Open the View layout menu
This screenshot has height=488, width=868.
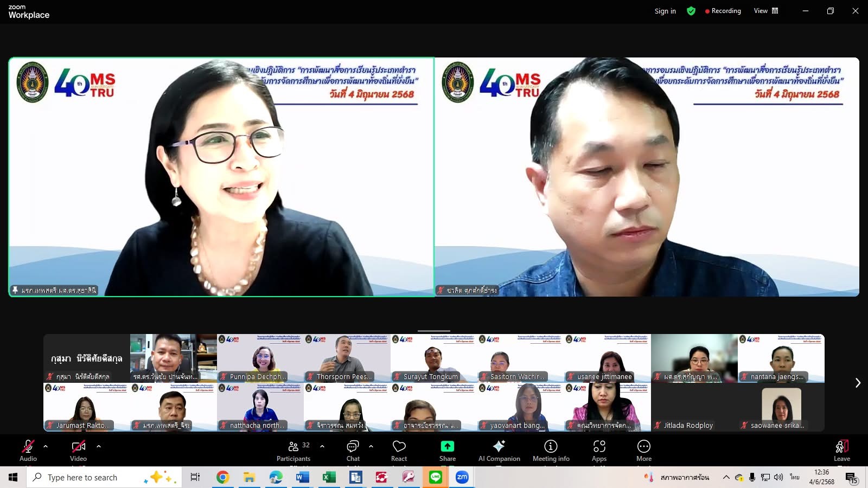coord(765,11)
